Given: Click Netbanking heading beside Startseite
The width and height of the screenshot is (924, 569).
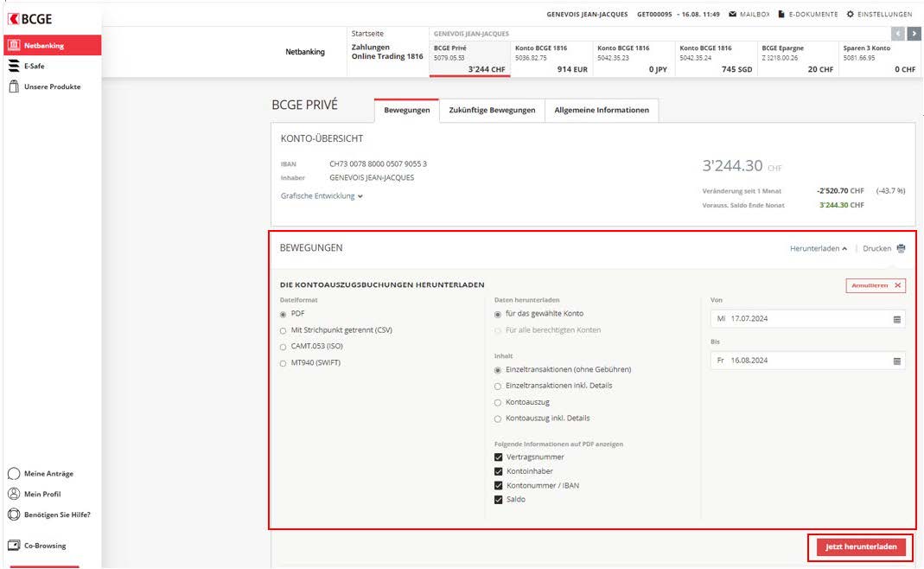Looking at the screenshot, I should click(x=304, y=52).
